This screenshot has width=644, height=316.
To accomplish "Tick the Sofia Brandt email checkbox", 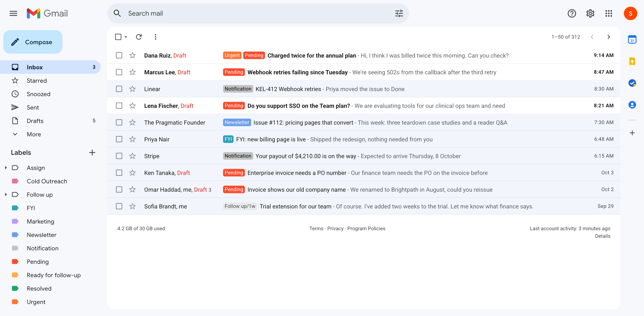I will click(119, 206).
